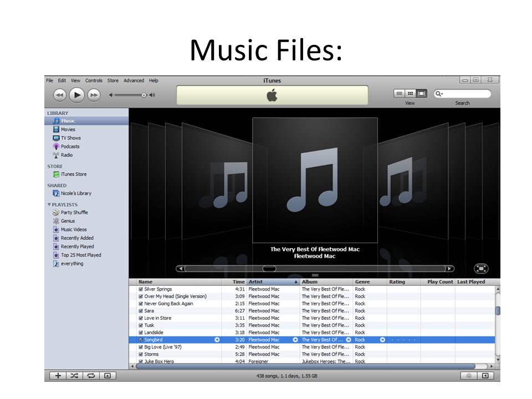
Task: Uncheck the Tusk song checkbox
Action: [x=141, y=325]
